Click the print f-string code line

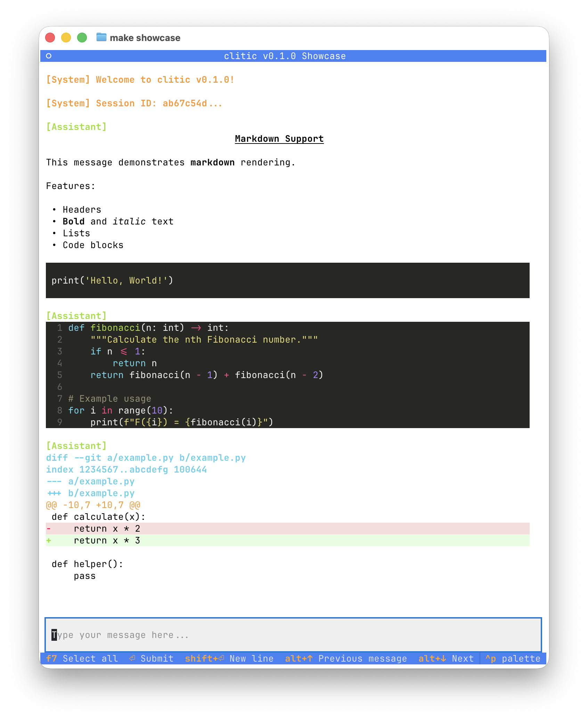click(x=182, y=422)
